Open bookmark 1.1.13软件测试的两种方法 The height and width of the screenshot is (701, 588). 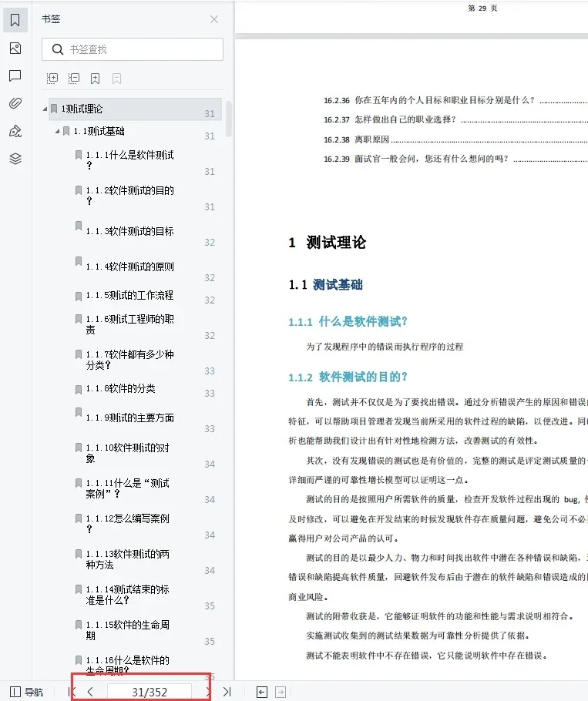tap(127, 559)
